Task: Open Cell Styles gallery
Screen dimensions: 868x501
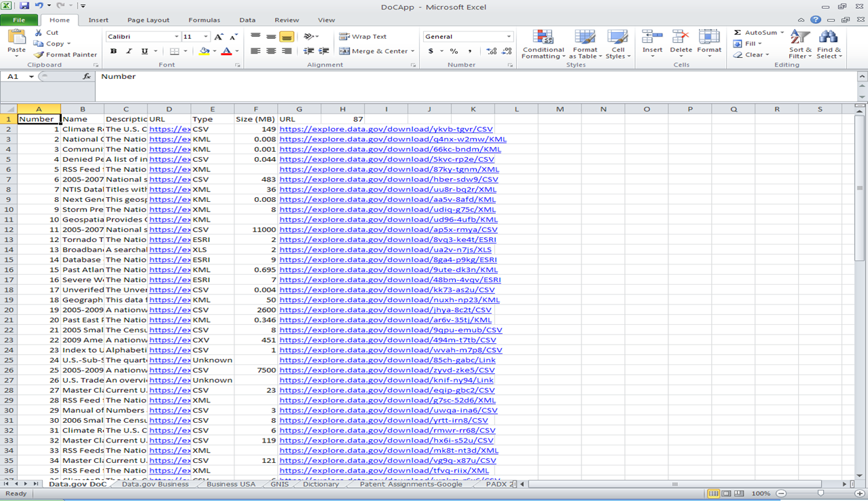Action: click(617, 44)
